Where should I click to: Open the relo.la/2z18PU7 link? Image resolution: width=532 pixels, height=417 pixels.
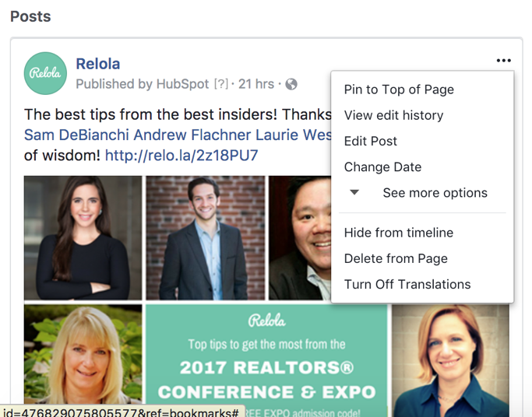click(181, 156)
